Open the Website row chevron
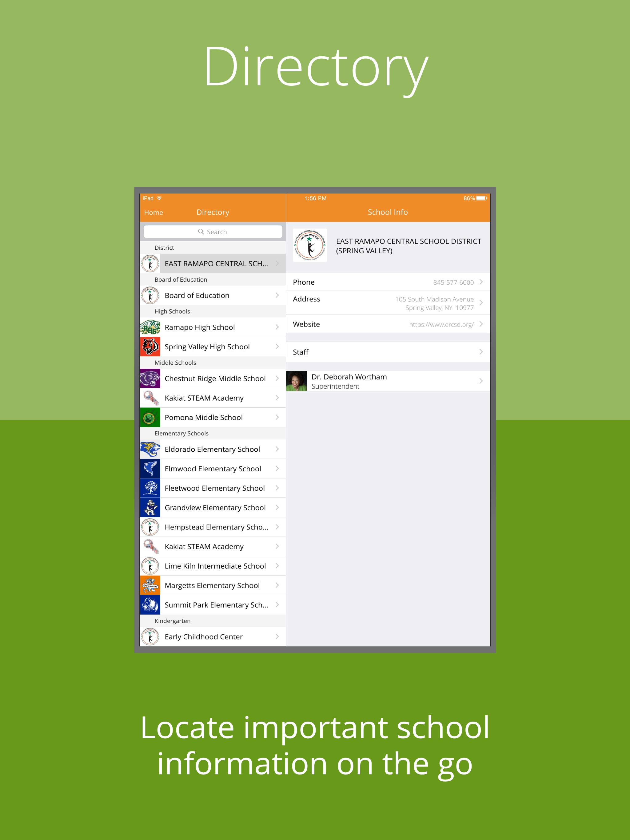 coord(481,324)
